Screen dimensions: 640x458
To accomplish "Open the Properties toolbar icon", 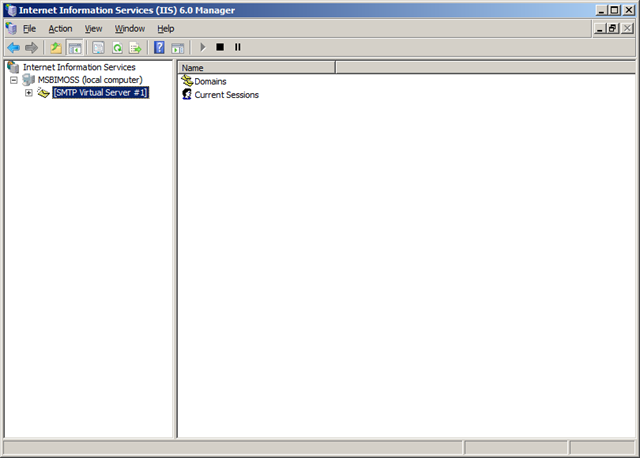I will point(98,48).
